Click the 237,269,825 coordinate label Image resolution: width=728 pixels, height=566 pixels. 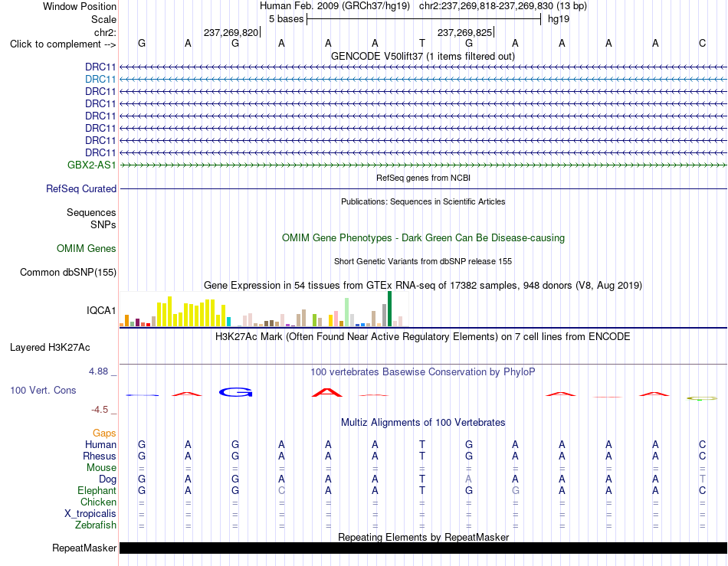tap(464, 32)
